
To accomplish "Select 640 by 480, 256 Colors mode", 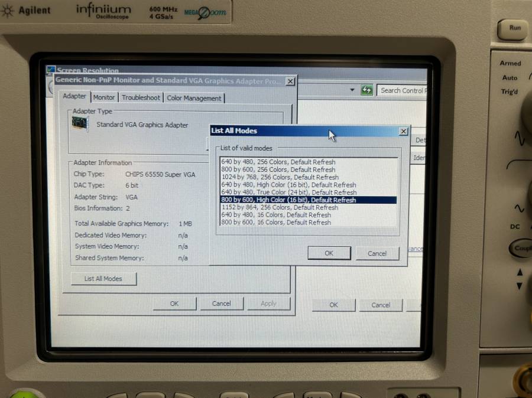I will click(278, 162).
